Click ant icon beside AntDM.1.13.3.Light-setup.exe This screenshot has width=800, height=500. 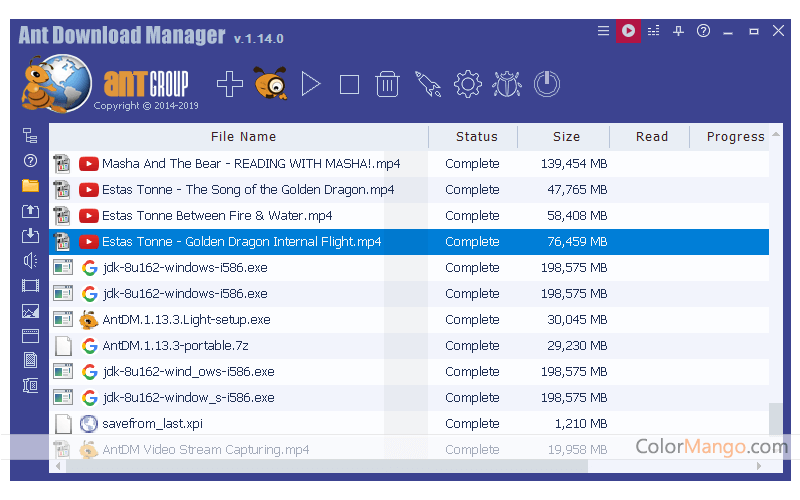(x=89, y=320)
